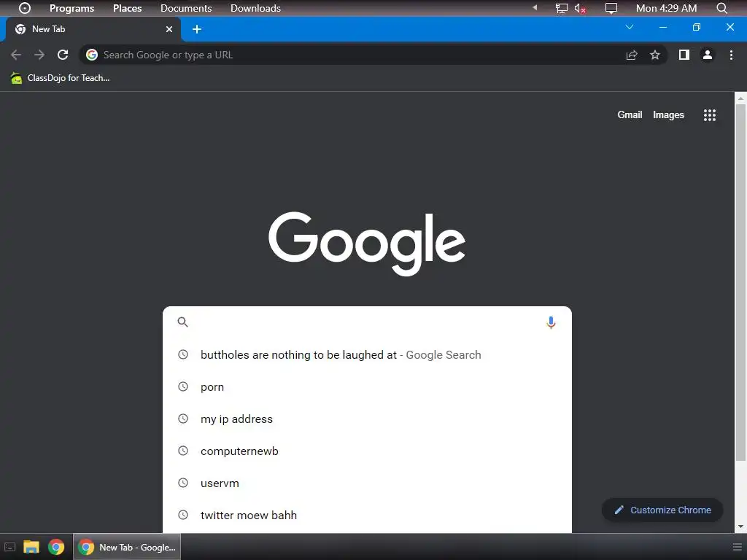Screen dimensions: 747x560
Task: Open the Chrome side panel
Action: coord(684,55)
